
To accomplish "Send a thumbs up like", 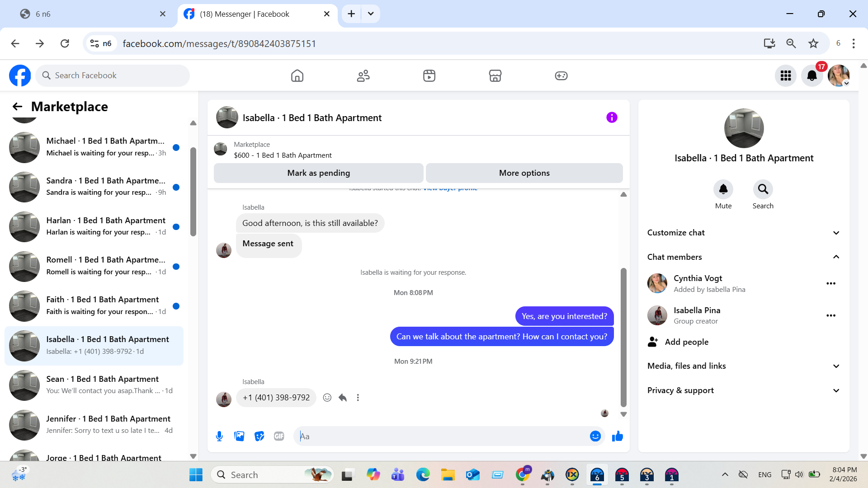I will (618, 436).
